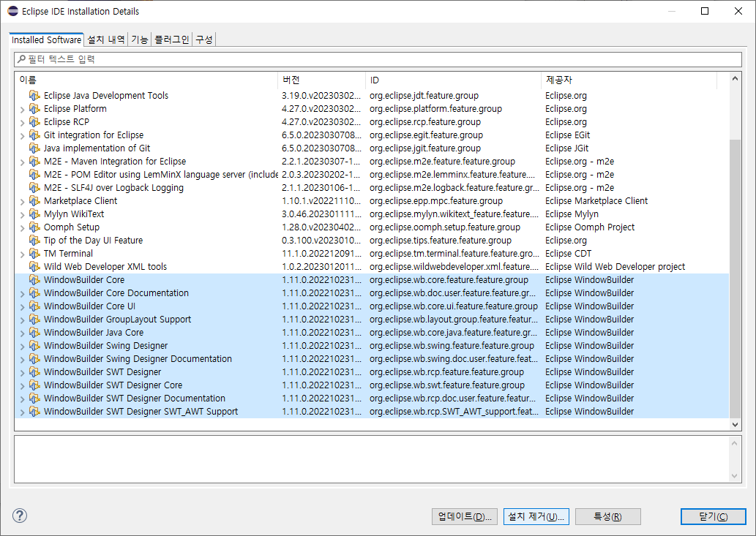Viewport: 756px width, 536px height.
Task: Click the 닫기(C) button
Action: click(x=713, y=517)
